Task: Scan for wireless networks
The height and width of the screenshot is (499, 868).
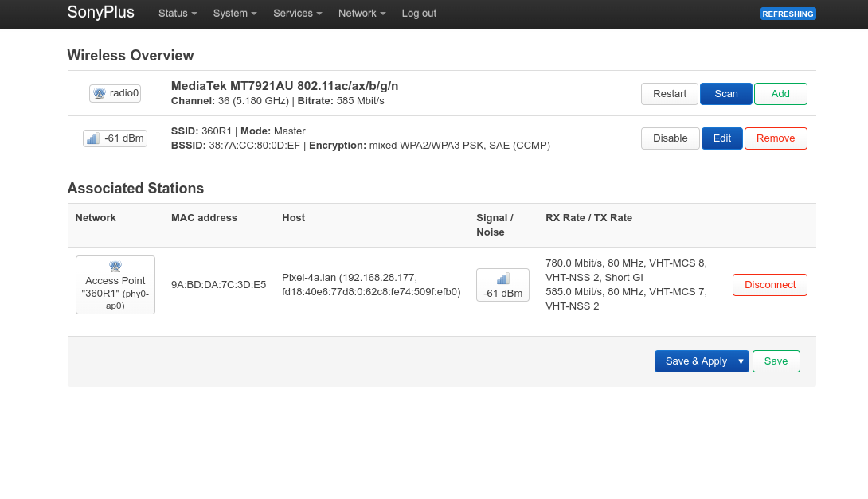Action: click(x=725, y=94)
